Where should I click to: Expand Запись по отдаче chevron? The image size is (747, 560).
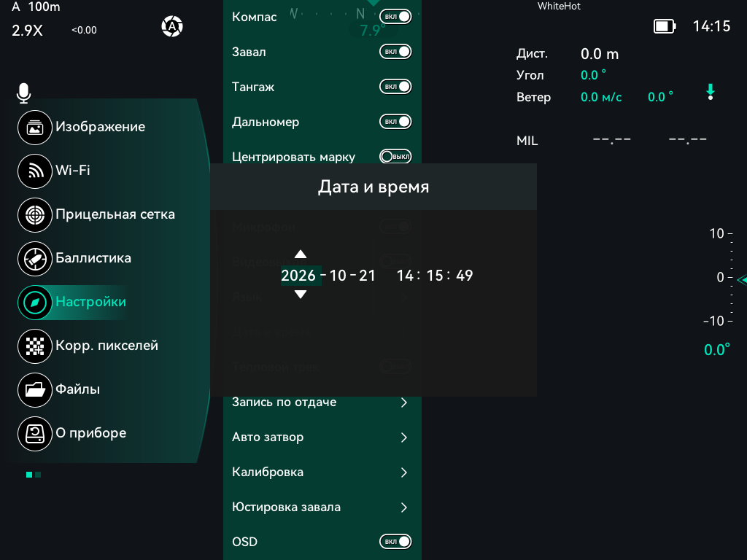pos(404,402)
